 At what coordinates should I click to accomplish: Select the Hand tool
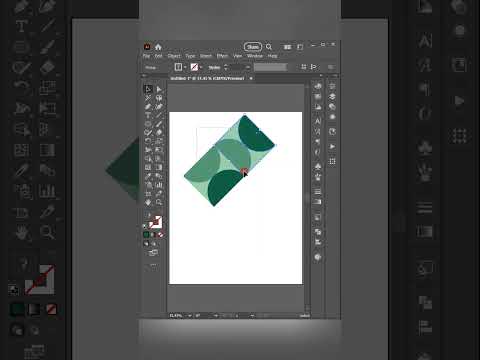148,202
